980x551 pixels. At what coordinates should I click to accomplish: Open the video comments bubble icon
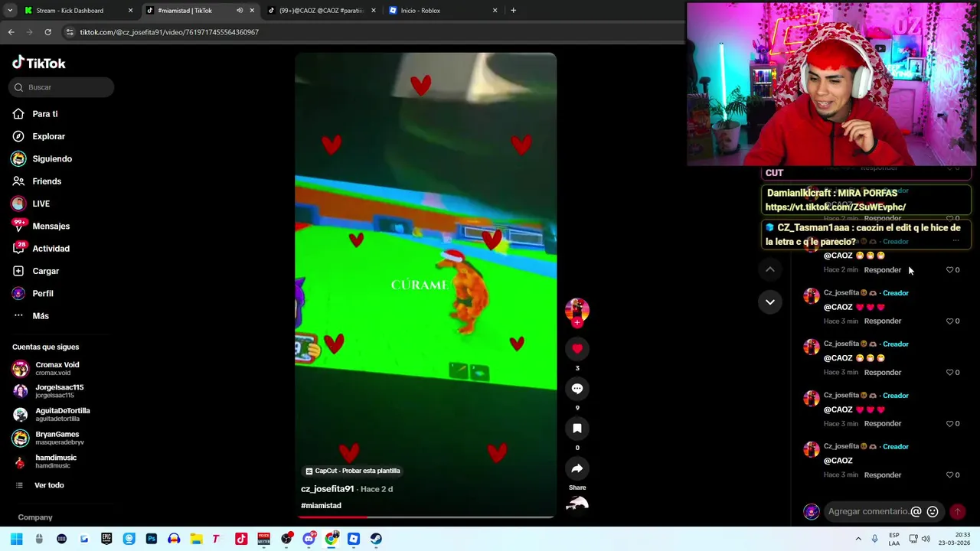pos(577,389)
